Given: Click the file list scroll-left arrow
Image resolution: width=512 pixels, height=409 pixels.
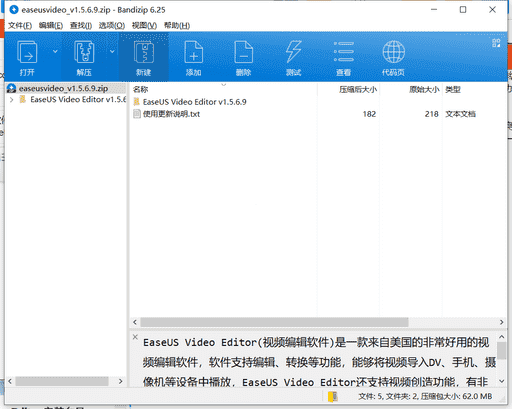Looking at the screenshot, I should [135, 322].
